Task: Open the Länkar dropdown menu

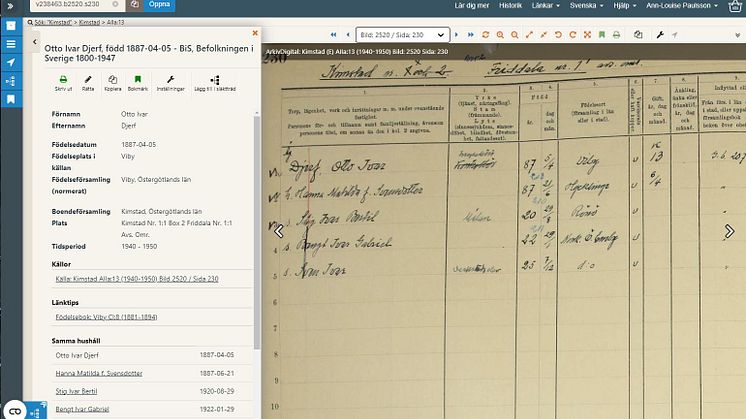Action: [x=546, y=6]
